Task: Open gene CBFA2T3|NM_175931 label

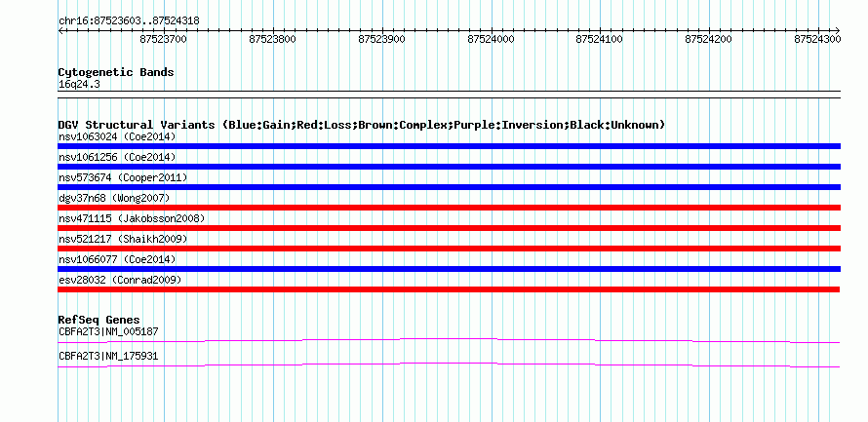Action: coord(108,356)
